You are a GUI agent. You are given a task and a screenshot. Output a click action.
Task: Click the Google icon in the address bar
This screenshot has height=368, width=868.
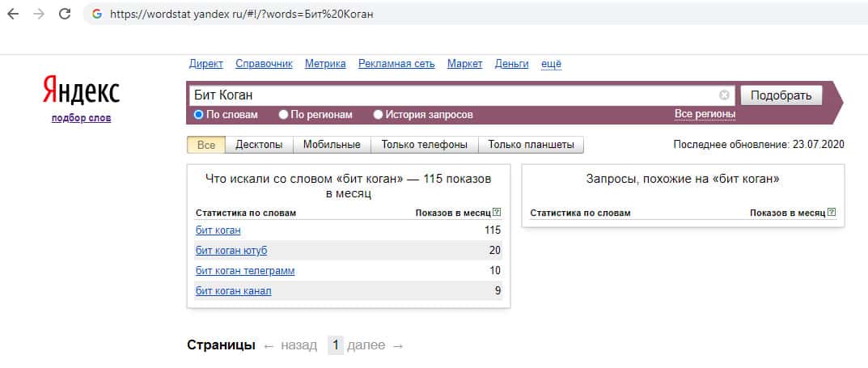(97, 15)
